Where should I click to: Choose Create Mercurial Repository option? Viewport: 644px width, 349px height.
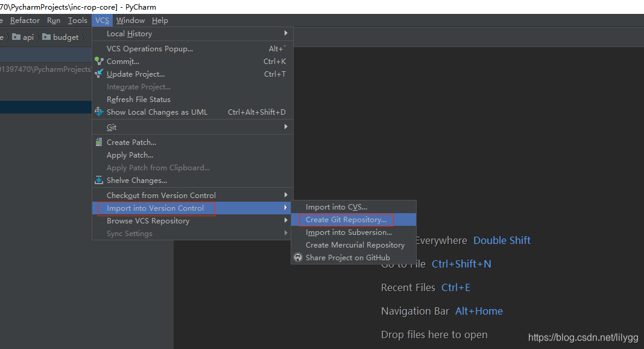pyautogui.click(x=353, y=245)
